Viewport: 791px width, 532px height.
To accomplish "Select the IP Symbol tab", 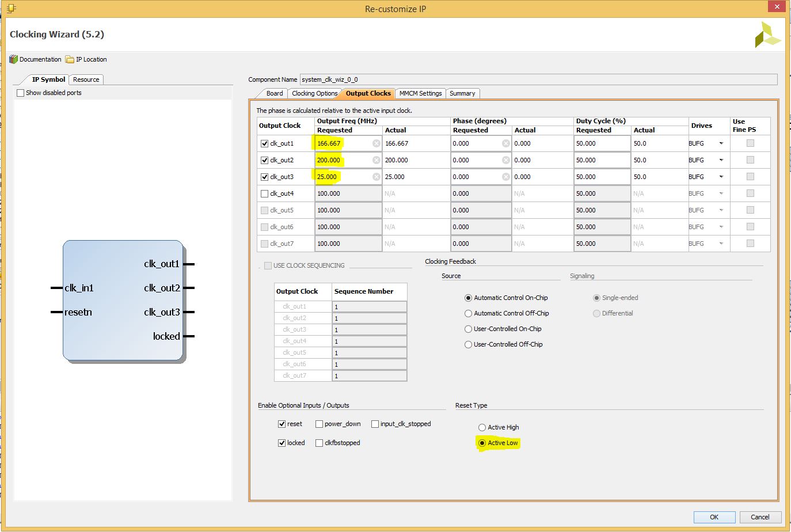I will point(48,79).
